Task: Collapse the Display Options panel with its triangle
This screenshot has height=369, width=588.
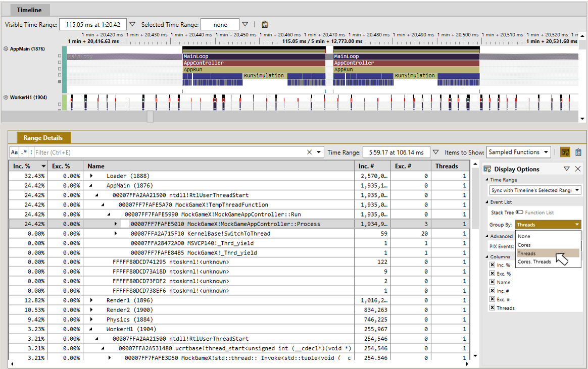Action: [x=567, y=169]
